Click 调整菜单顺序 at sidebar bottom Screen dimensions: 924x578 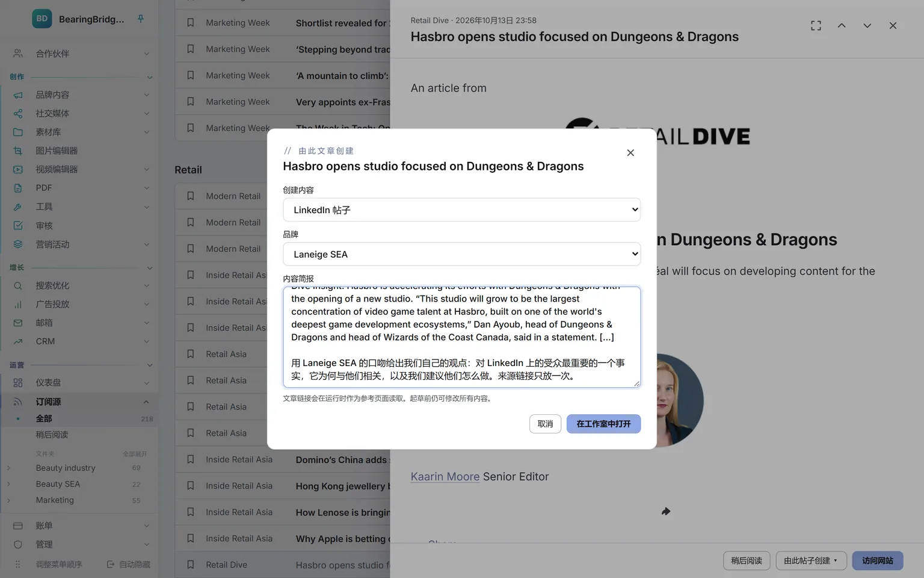(59, 565)
